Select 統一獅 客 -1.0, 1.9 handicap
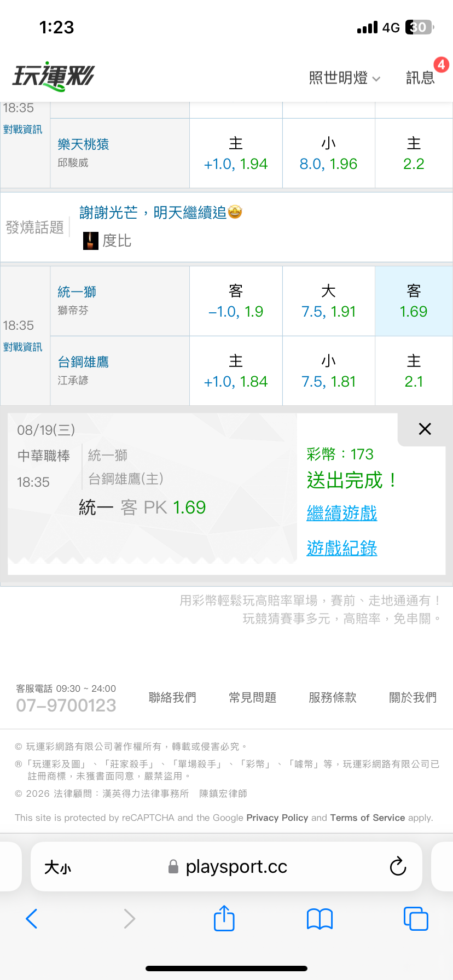The image size is (453, 980). pos(236,301)
